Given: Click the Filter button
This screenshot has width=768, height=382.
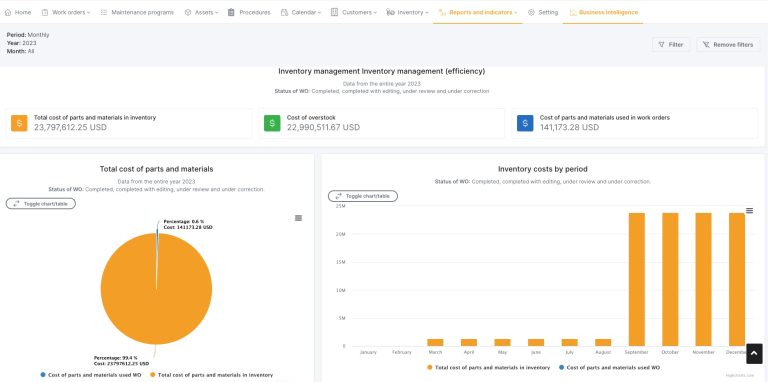Looking at the screenshot, I should point(671,45).
